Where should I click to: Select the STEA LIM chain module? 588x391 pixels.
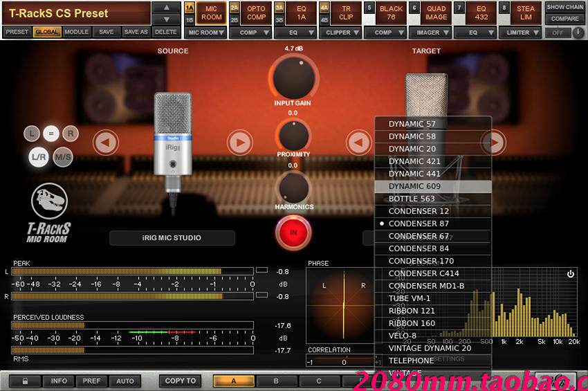pos(526,13)
